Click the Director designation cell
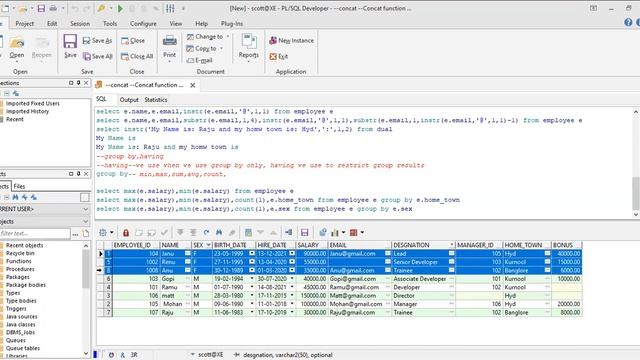Image resolution: width=640 pixels, height=360 pixels. click(x=423, y=296)
